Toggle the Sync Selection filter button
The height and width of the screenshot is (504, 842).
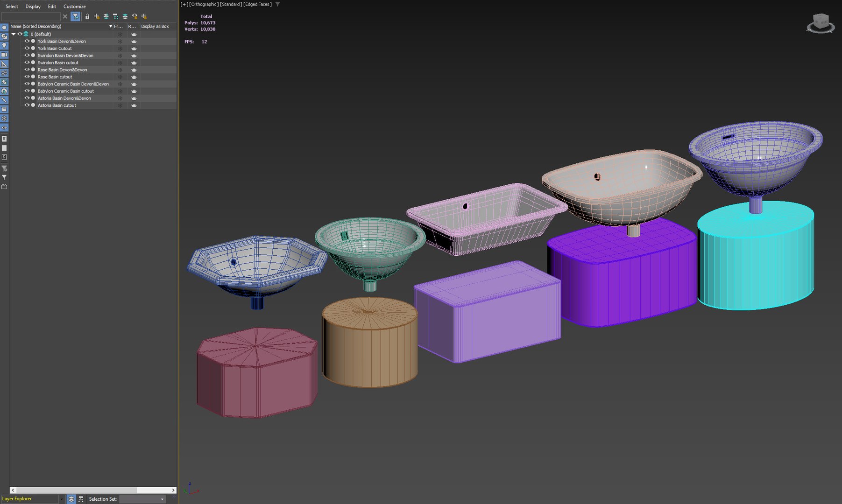click(x=75, y=16)
